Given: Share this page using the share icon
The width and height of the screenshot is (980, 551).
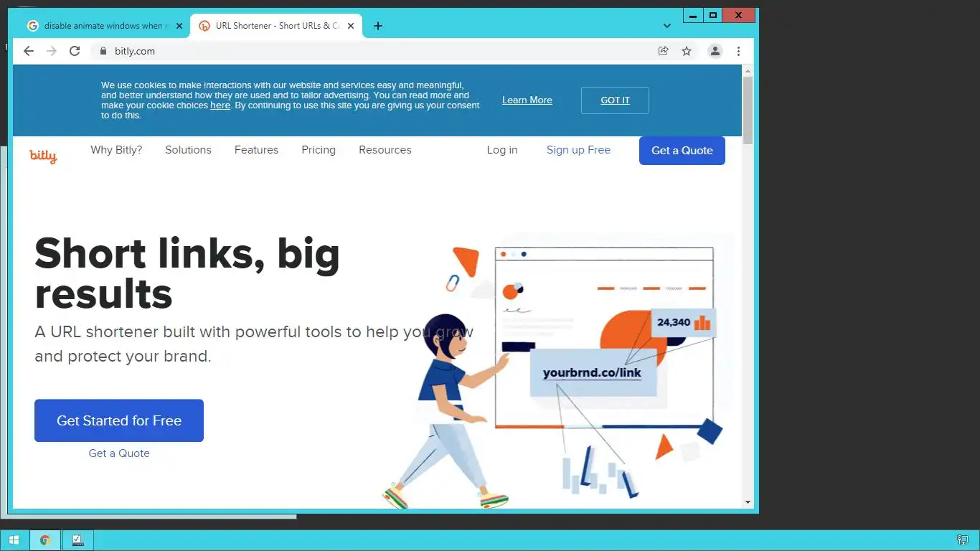Looking at the screenshot, I should [x=664, y=51].
